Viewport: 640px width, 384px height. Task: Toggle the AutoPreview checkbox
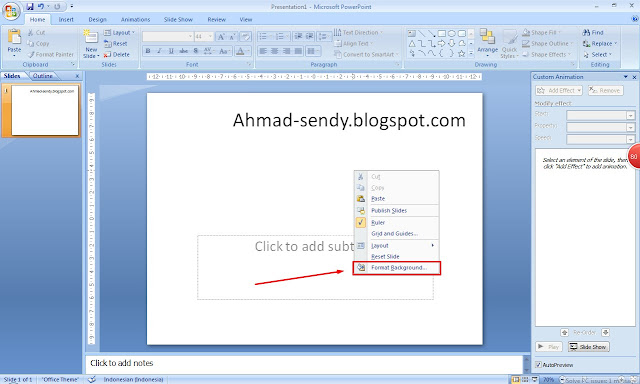pos(538,364)
